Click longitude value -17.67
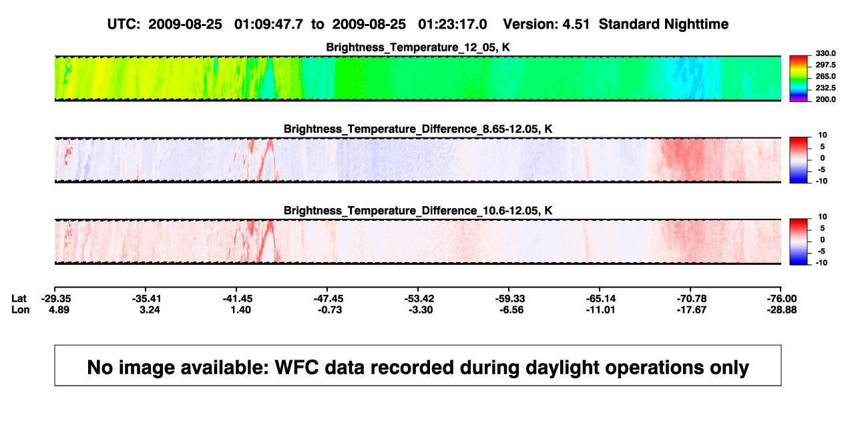 [x=692, y=310]
